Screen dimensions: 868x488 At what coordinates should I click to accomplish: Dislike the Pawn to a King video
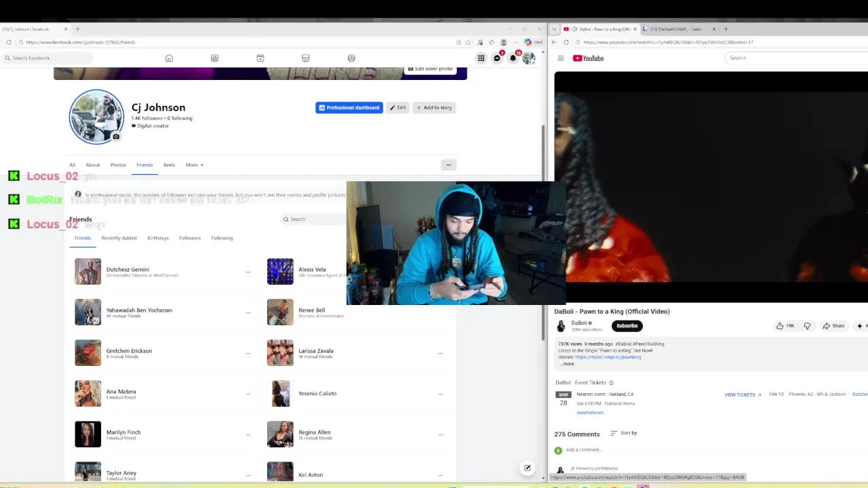(x=807, y=326)
